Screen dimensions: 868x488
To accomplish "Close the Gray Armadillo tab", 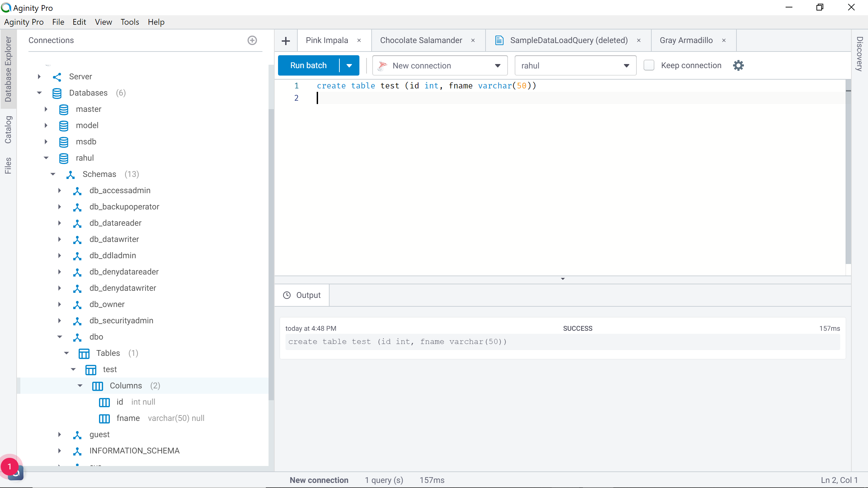I will pyautogui.click(x=724, y=40).
